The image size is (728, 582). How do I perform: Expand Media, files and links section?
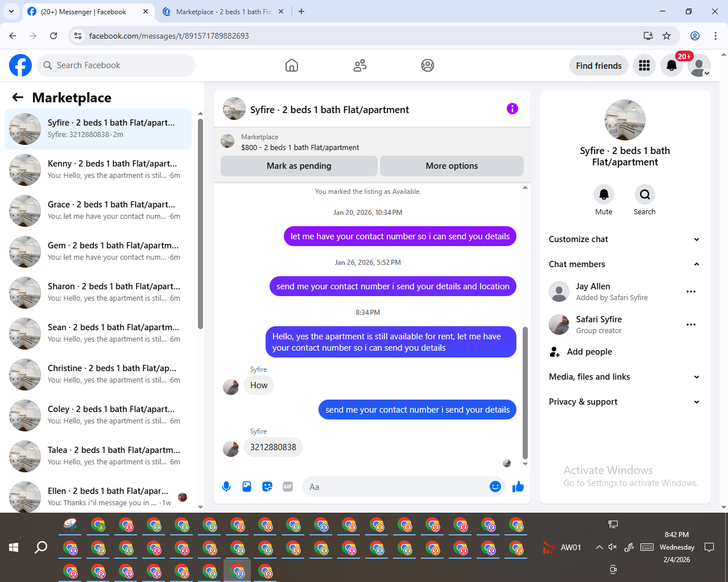[x=624, y=377]
